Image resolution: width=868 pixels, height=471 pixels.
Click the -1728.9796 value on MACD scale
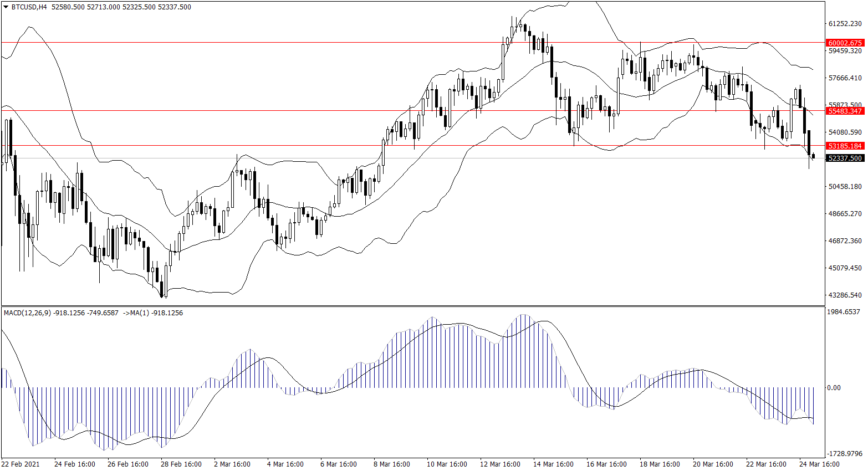[x=844, y=453]
